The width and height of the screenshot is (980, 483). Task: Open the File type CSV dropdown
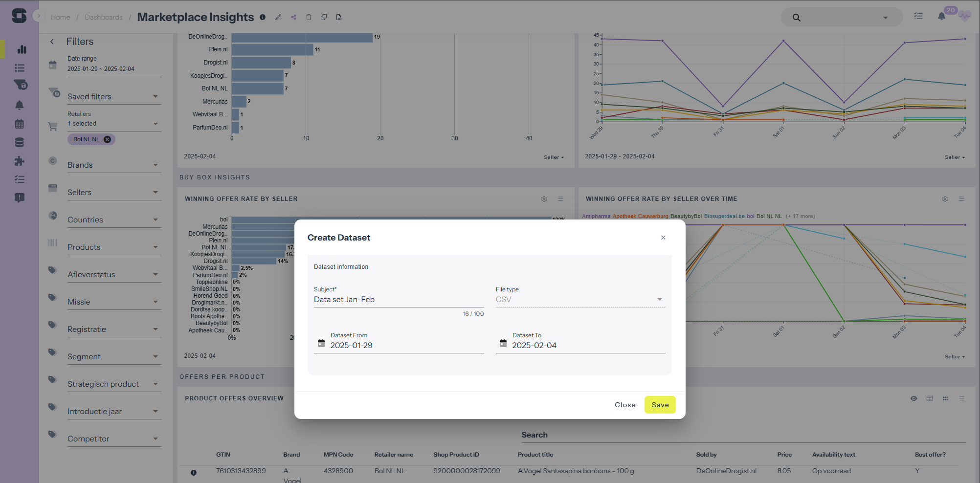pos(580,300)
